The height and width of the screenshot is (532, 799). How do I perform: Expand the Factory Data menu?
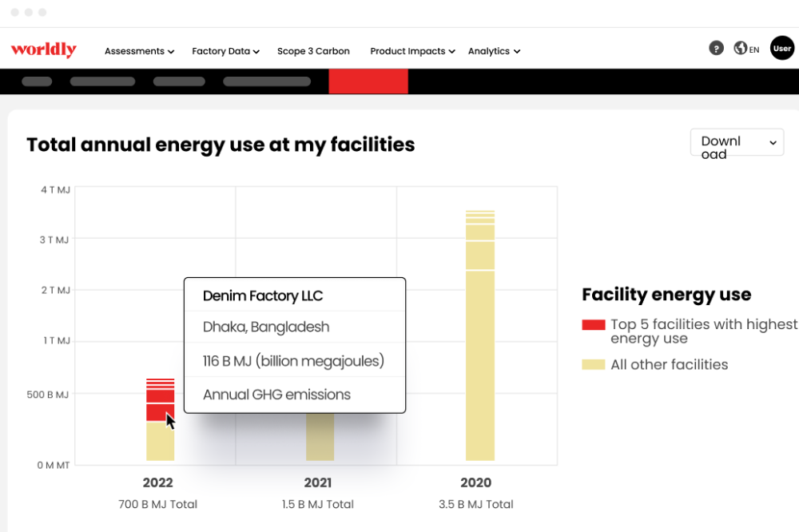pyautogui.click(x=225, y=50)
